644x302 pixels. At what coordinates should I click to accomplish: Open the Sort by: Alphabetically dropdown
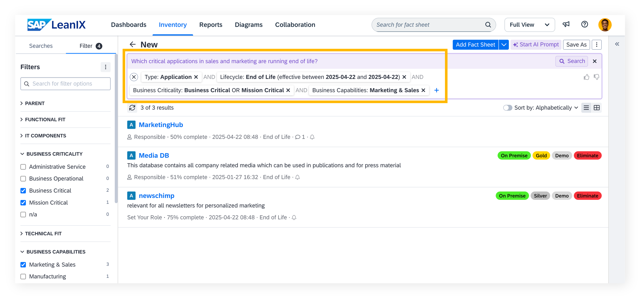(x=546, y=108)
